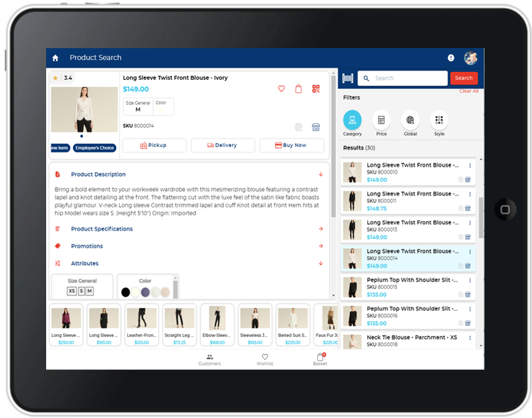Open store icon for SKU 8000016 result
This screenshot has height=418, width=532.
click(468, 323)
